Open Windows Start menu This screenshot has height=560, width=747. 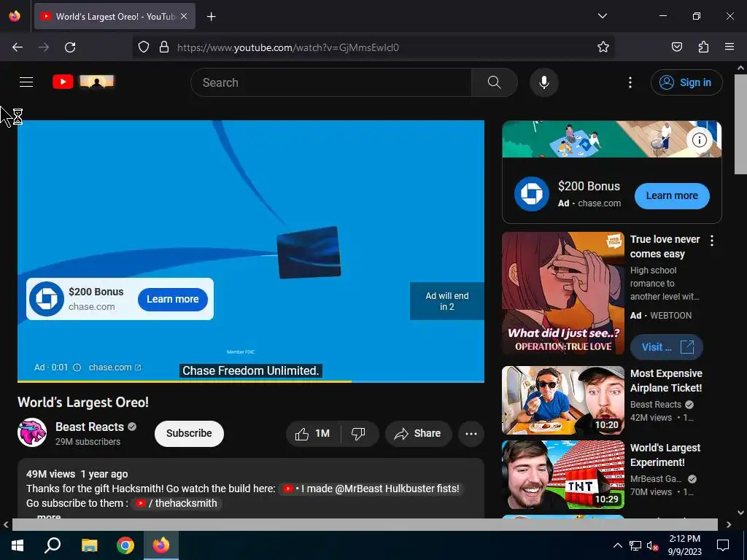tap(18, 545)
